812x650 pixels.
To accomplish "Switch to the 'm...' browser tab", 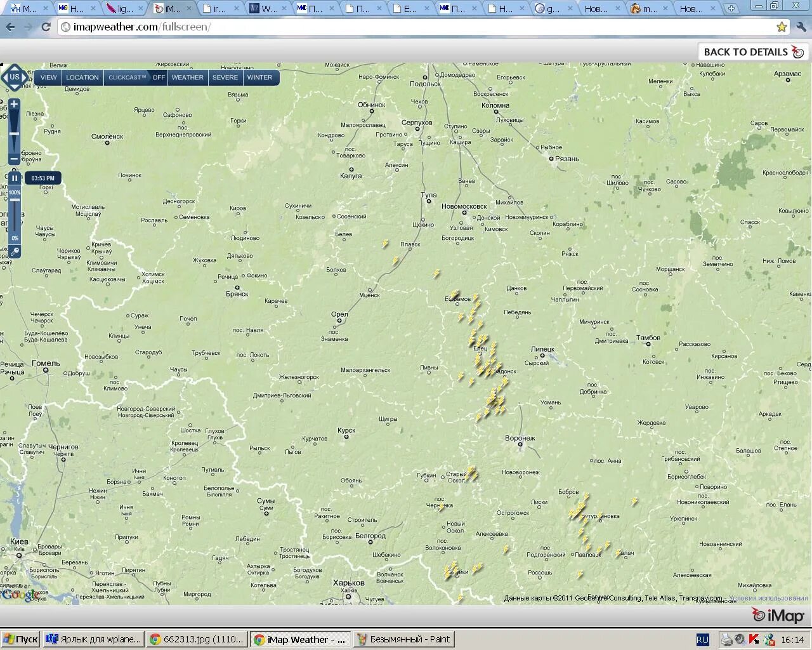I will point(648,8).
